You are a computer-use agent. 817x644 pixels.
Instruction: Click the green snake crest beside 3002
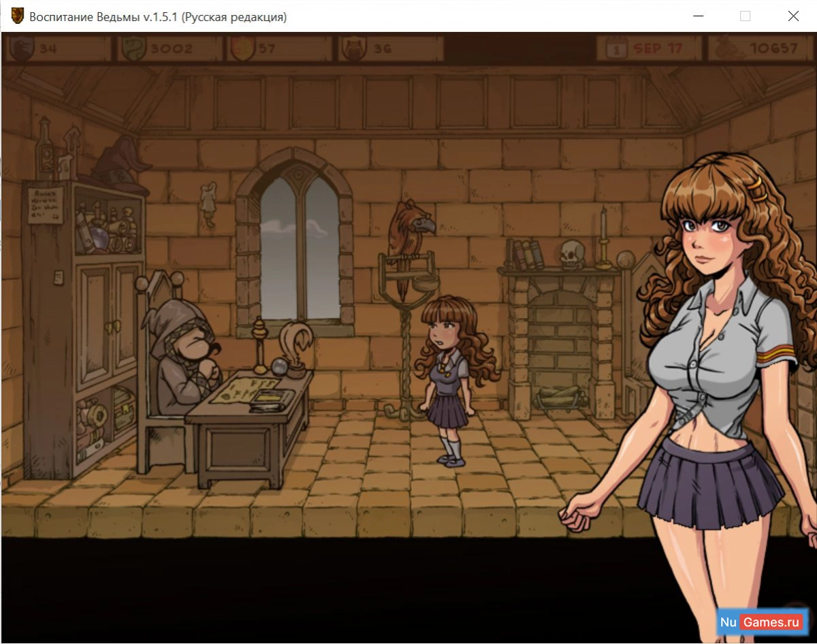point(133,48)
